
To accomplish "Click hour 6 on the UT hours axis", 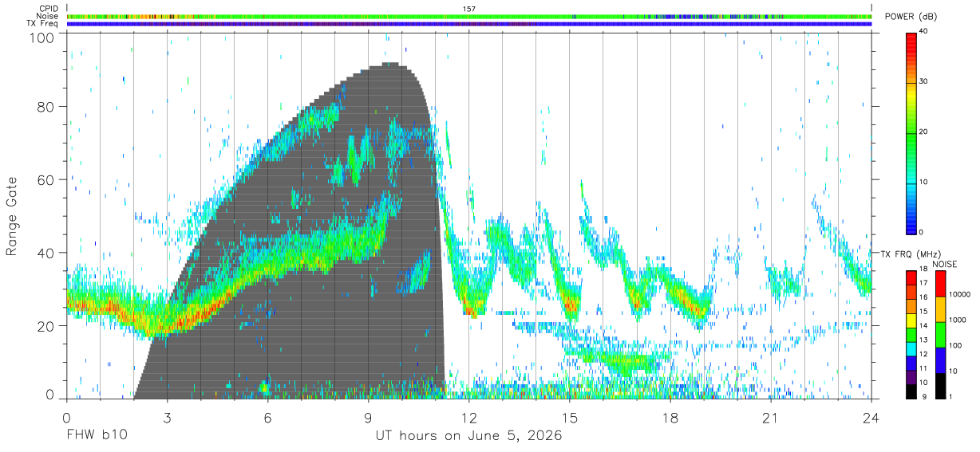I will [x=267, y=418].
